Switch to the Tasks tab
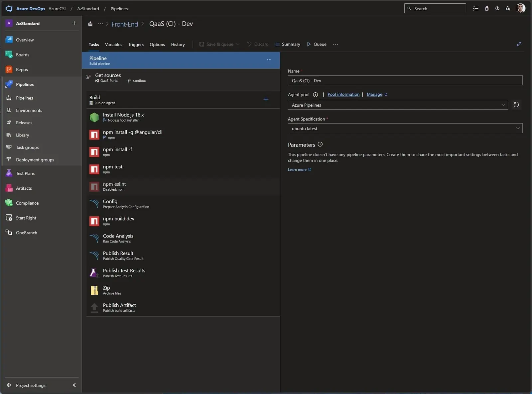Screen dimensions: 532x394 (94, 45)
